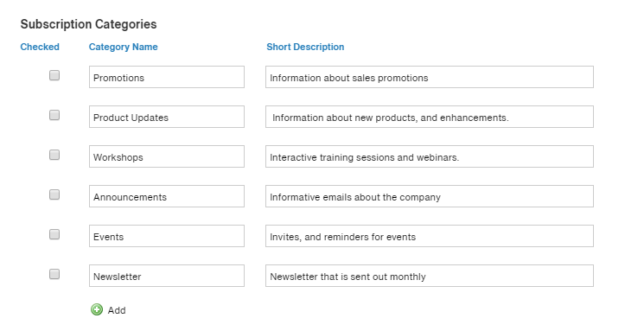Viewport: 644px width, 331px height.
Task: Check the Newsletter checkbox
Action: (54, 274)
